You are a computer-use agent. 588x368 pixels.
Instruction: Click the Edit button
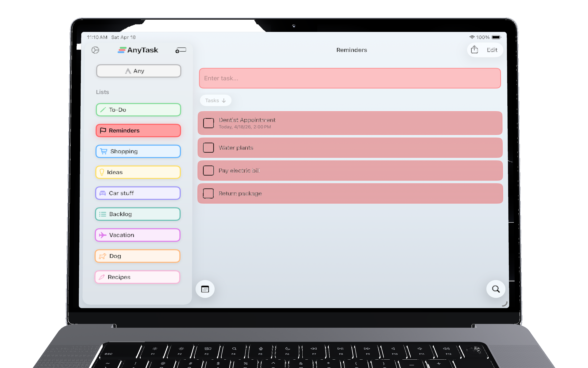pos(492,50)
